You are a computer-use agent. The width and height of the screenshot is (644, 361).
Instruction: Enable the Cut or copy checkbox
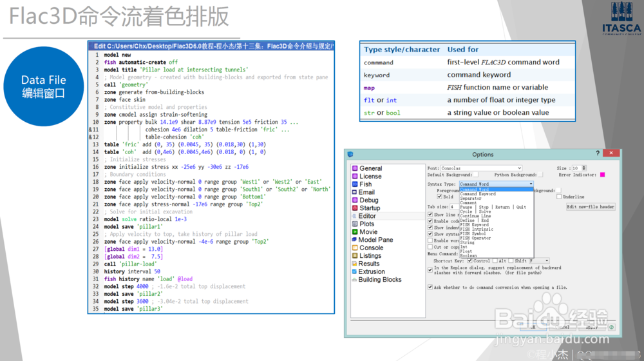430,247
